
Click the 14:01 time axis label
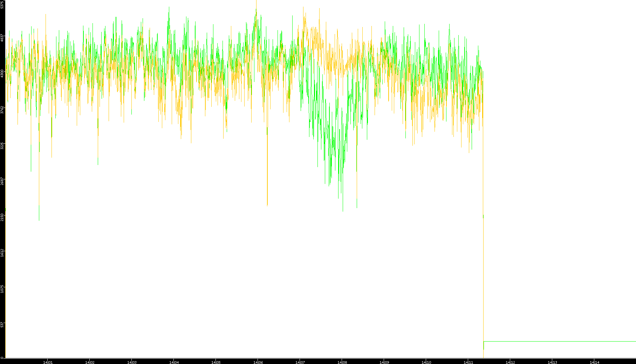pyautogui.click(x=48, y=362)
